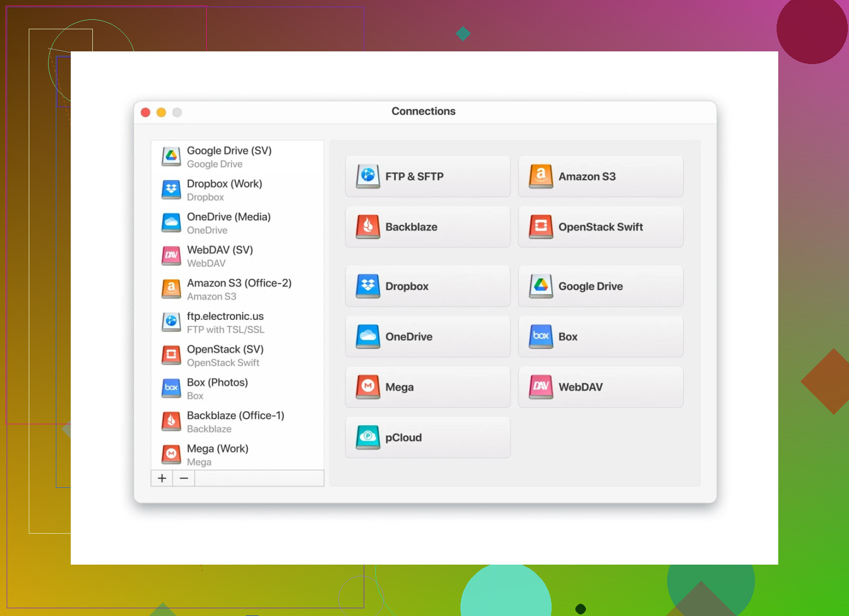Click the Google Drive connection label

tap(591, 286)
